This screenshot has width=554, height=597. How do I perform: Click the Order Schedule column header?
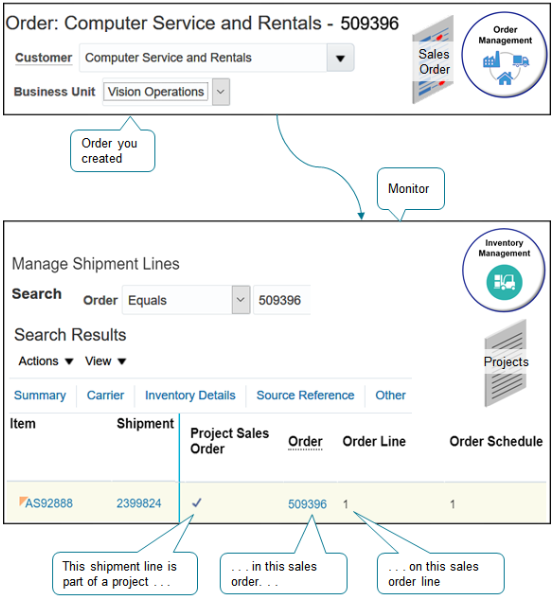[x=496, y=442]
